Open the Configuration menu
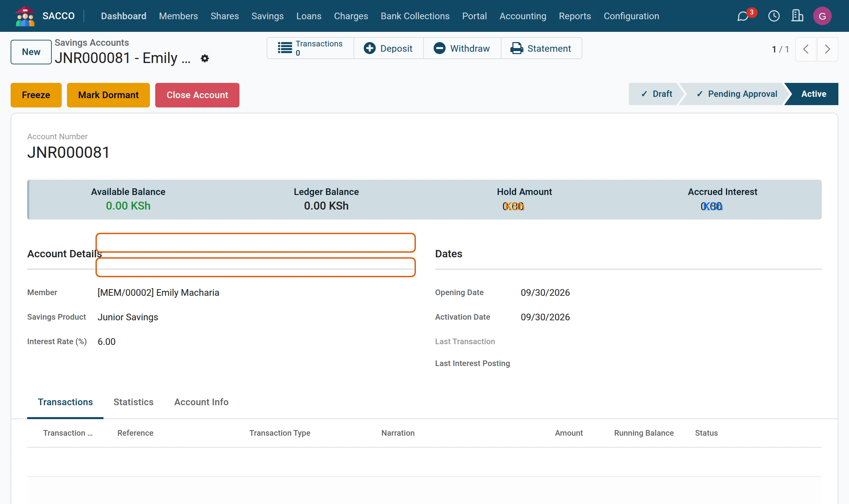This screenshot has width=849, height=504. [631, 16]
